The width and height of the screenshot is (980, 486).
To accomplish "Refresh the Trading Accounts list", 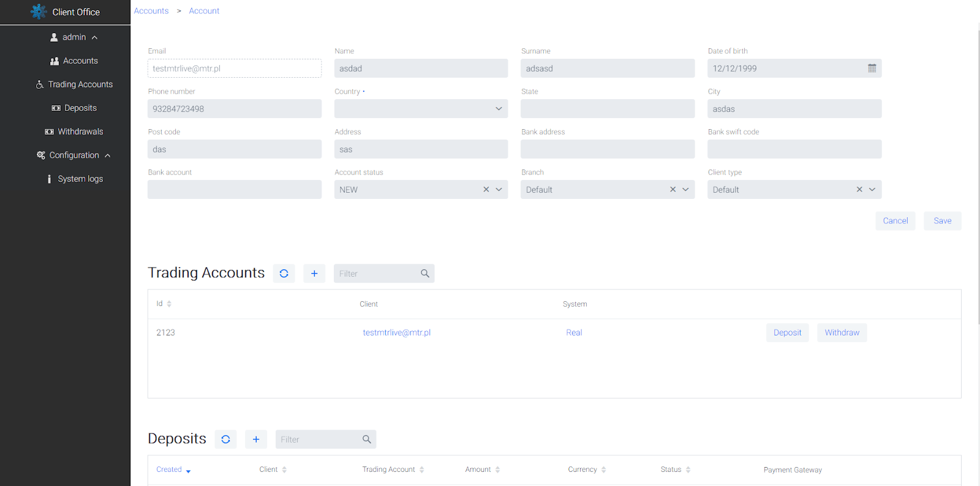I will (x=284, y=274).
